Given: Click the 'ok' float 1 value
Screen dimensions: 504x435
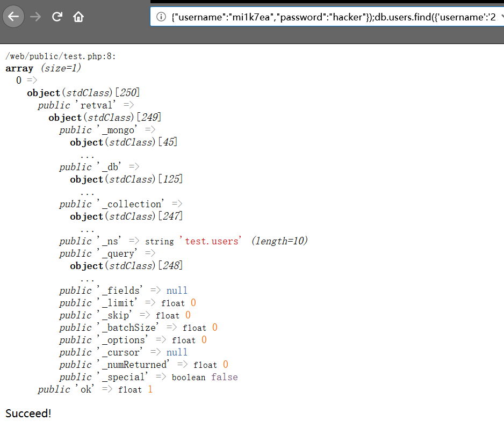Looking at the screenshot, I should point(150,389).
